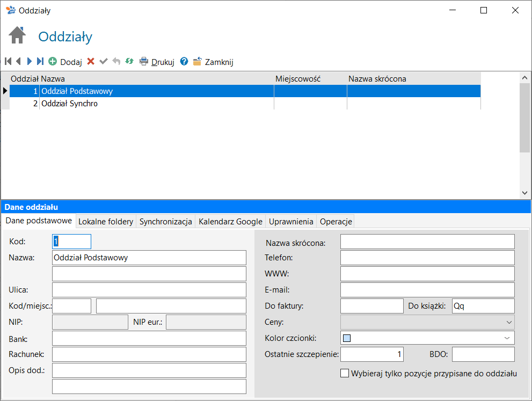This screenshot has width=532, height=401.
Task: Click the list scrollbar down arrow
Action: coord(525,193)
